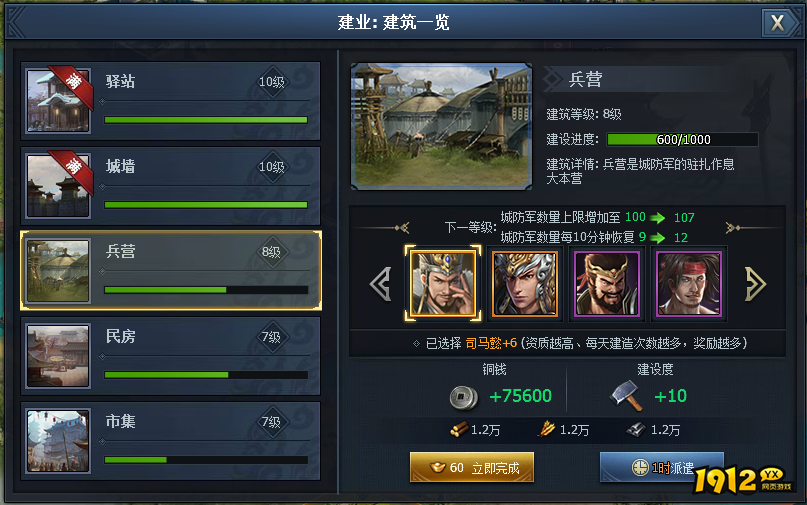Open the 民房 building entry

coord(170,356)
